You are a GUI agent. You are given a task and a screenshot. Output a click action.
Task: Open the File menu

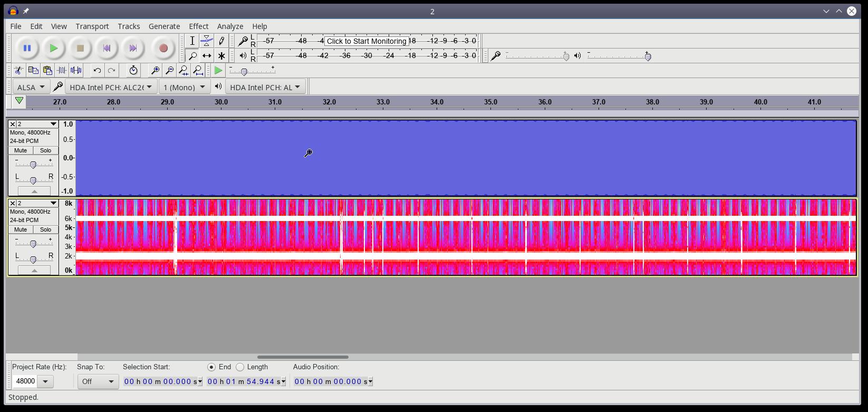16,26
